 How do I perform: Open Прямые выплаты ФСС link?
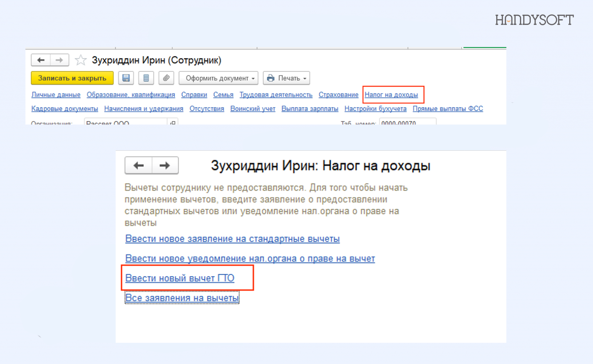click(448, 109)
